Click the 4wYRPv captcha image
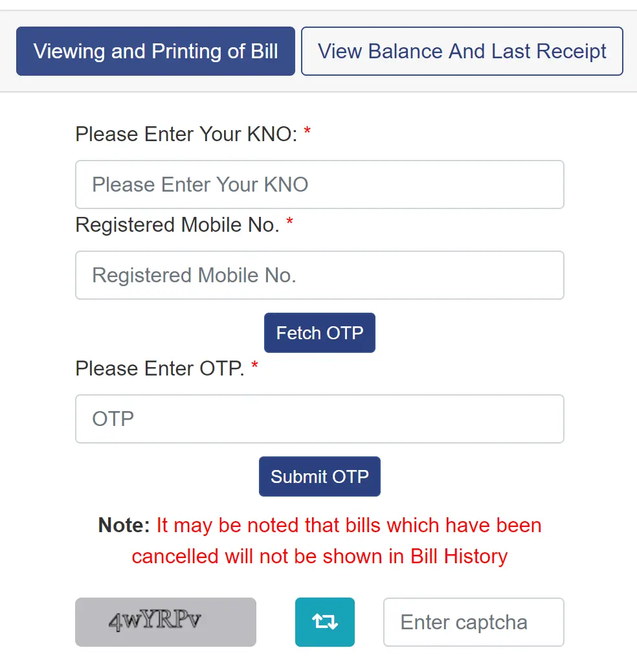Image resolution: width=637 pixels, height=672 pixels. click(166, 622)
